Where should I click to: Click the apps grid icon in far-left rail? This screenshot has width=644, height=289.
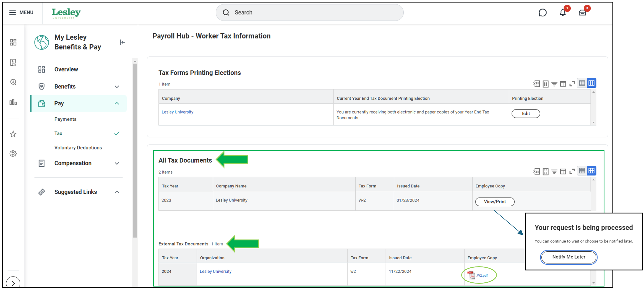coord(13,42)
